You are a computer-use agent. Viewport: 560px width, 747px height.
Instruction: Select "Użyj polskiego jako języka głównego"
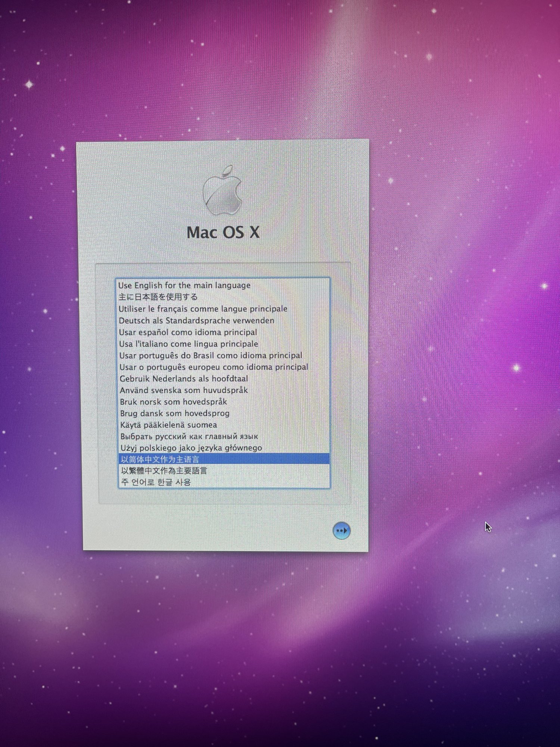click(x=224, y=447)
